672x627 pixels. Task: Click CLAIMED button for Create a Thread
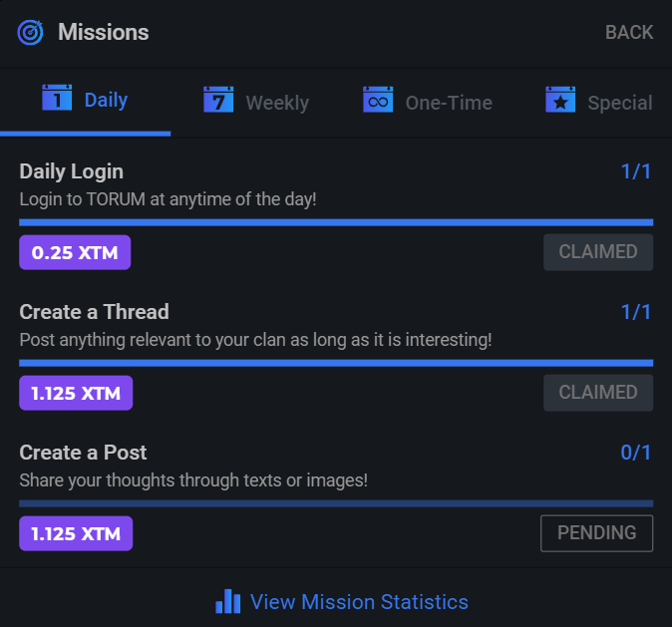597,393
